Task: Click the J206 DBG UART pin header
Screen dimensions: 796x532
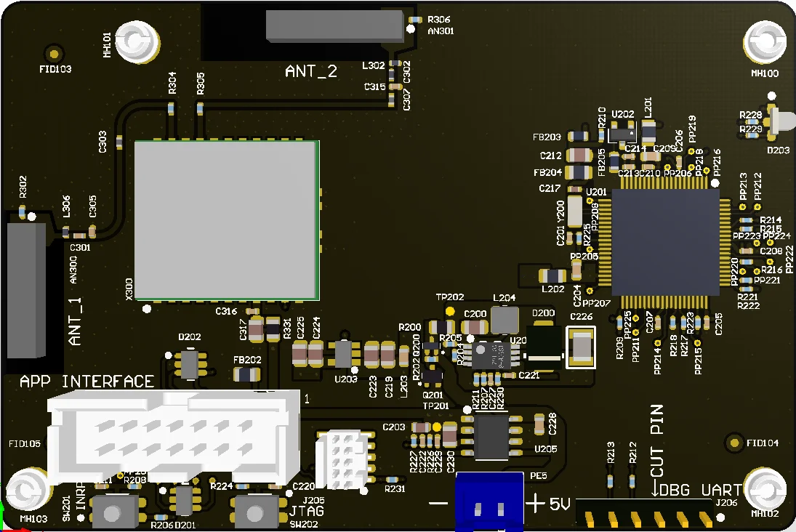Action: 647,517
